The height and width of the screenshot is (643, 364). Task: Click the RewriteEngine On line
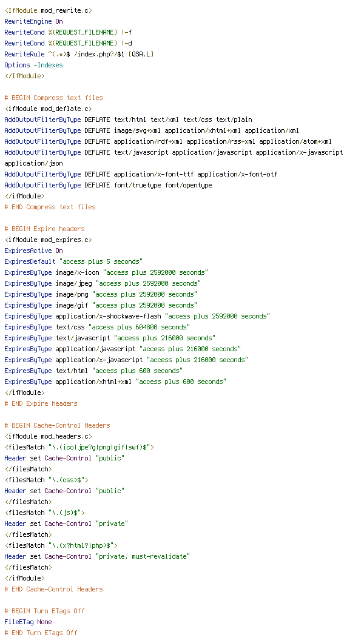(33, 21)
